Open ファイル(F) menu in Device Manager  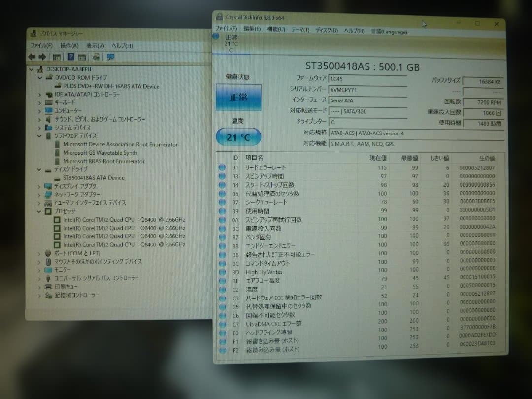click(x=41, y=45)
